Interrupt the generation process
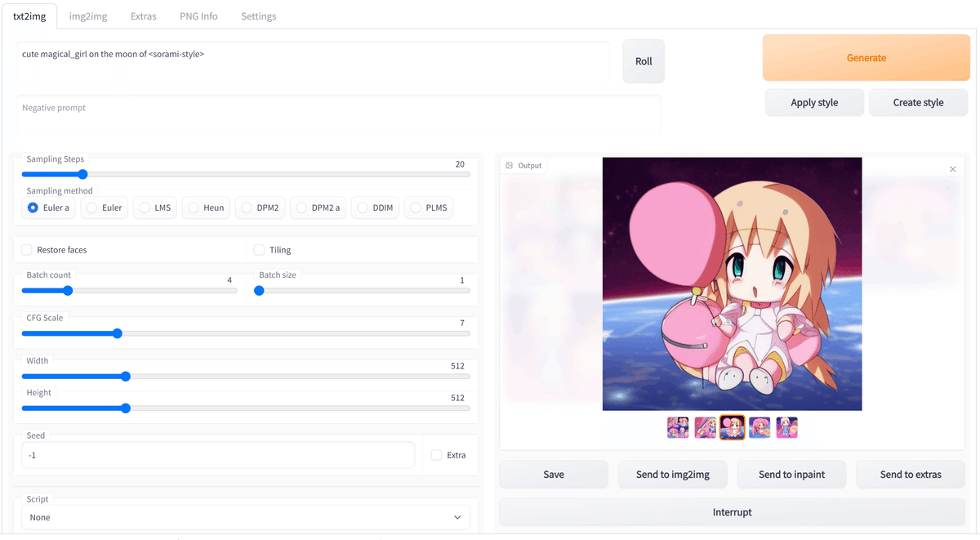Viewport: 980px width, 540px height. coord(732,512)
